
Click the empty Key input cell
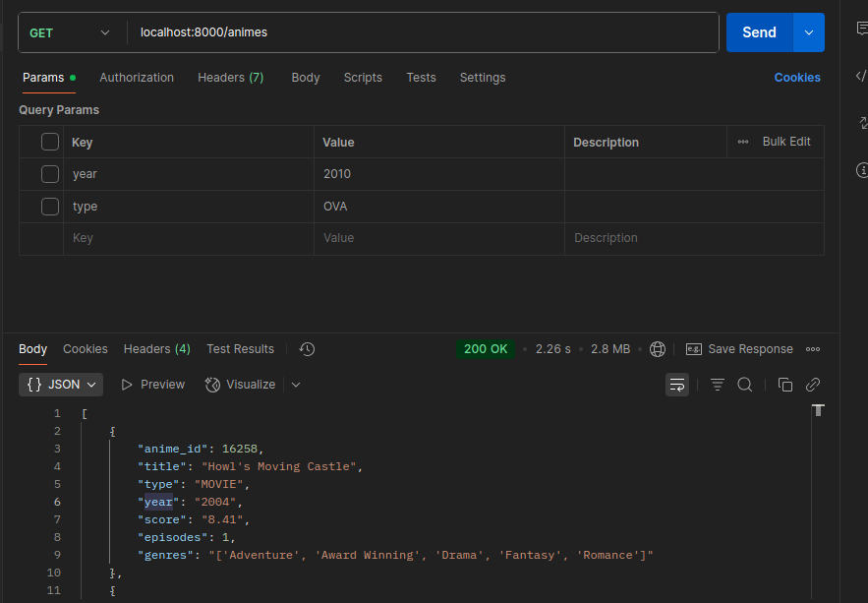pos(189,239)
